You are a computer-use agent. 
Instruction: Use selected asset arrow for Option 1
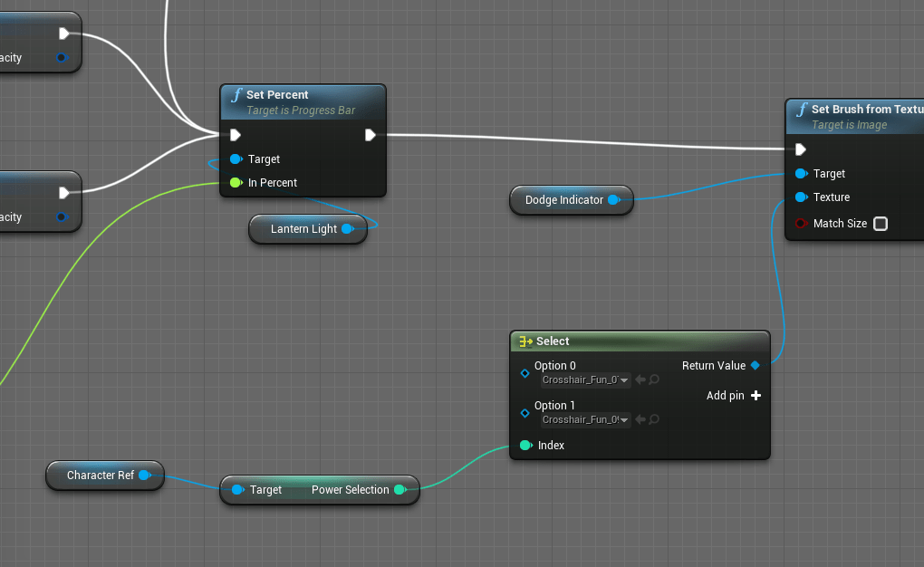(640, 419)
